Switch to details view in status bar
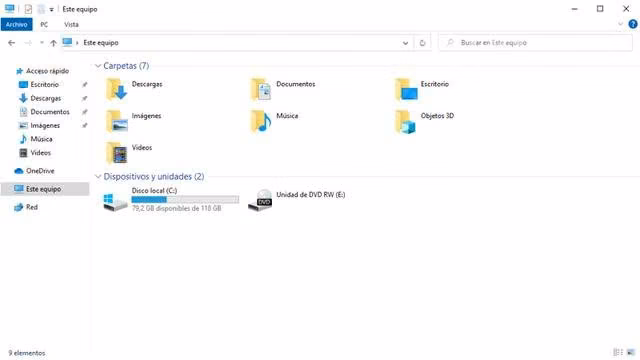Screen dimensions: 640x360 618,352
